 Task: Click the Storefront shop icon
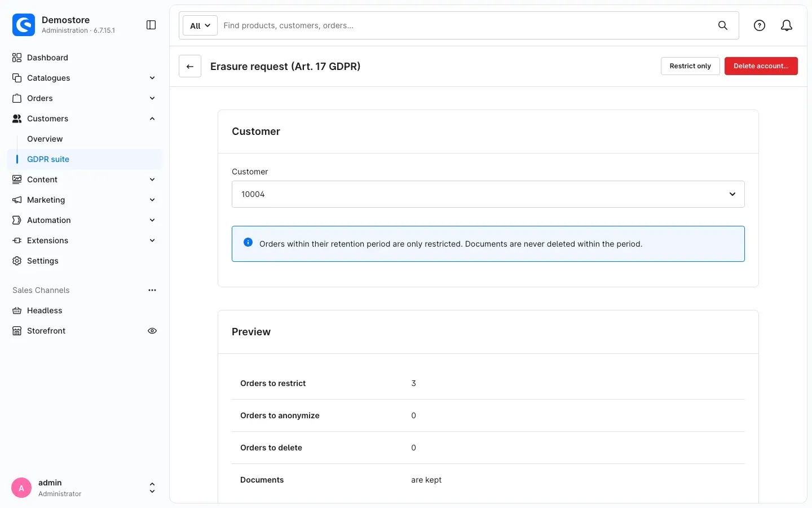tap(17, 331)
